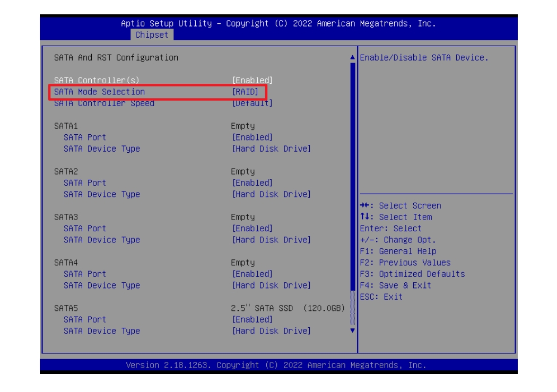Click the SATA5 2.5" SATA SSD entry
Image resolution: width=557 pixels, height=392 pixels.
pos(288,308)
